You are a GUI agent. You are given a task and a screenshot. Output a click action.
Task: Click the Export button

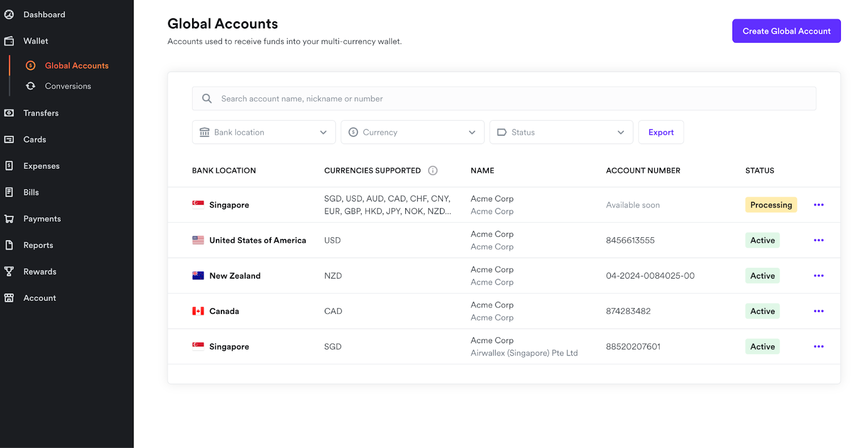[661, 132]
